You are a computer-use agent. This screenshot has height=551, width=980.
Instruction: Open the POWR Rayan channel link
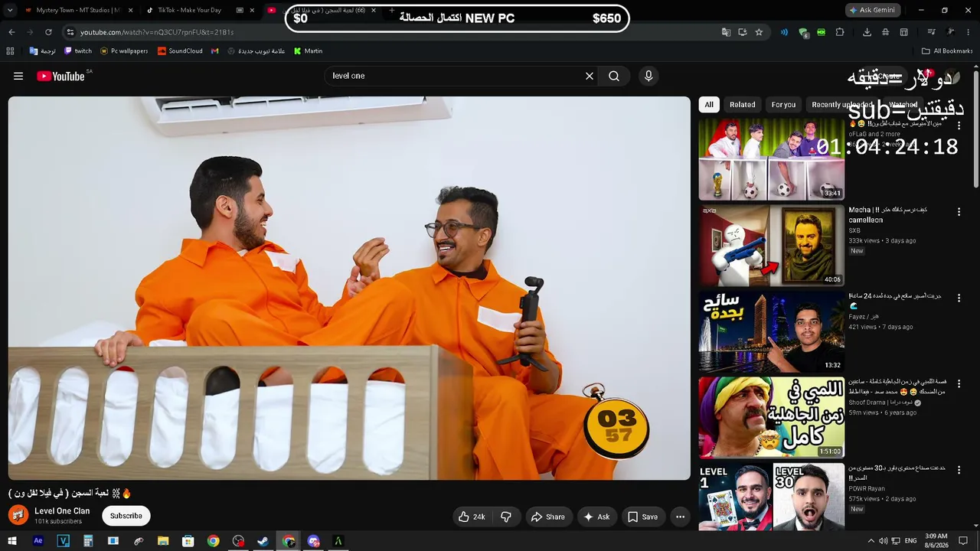coord(867,489)
